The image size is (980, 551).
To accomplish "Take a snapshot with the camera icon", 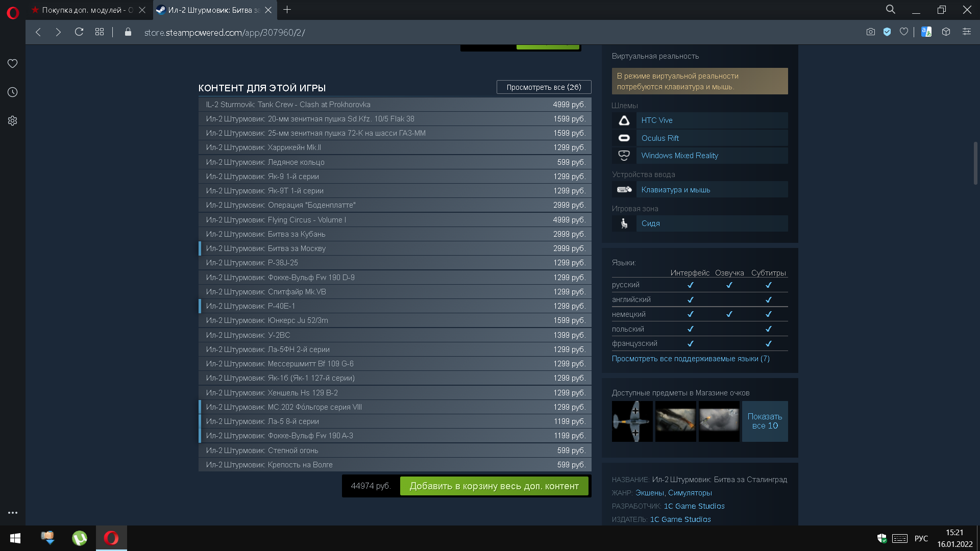I will [870, 32].
